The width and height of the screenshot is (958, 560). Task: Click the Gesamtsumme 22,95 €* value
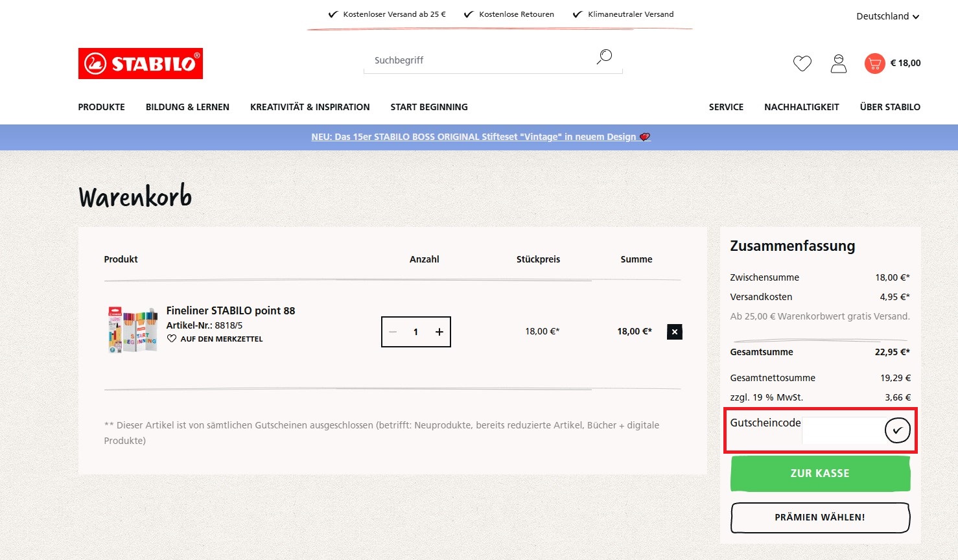click(x=893, y=352)
